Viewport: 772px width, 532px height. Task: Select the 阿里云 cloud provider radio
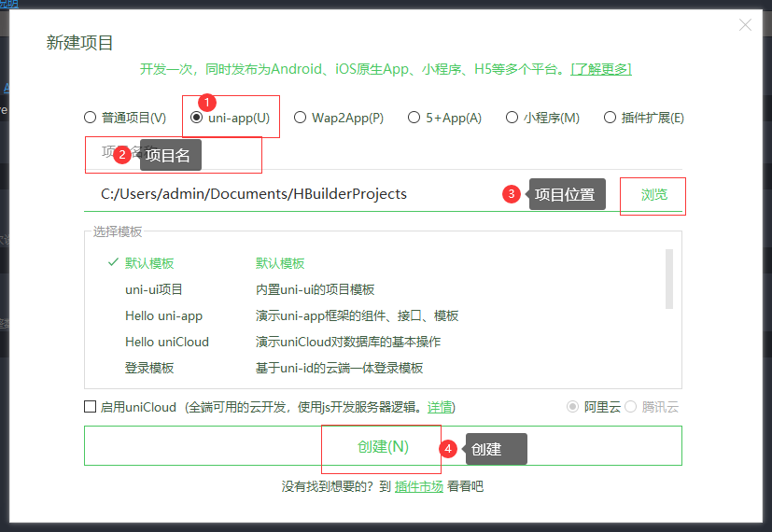coord(572,407)
